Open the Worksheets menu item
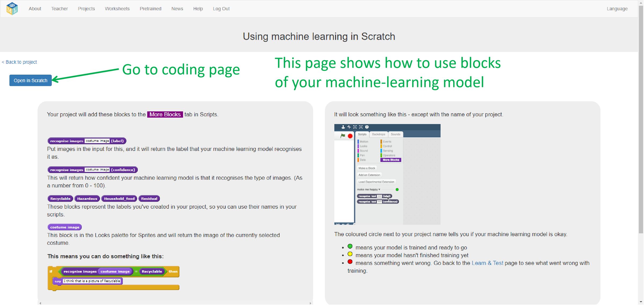 pyautogui.click(x=117, y=9)
